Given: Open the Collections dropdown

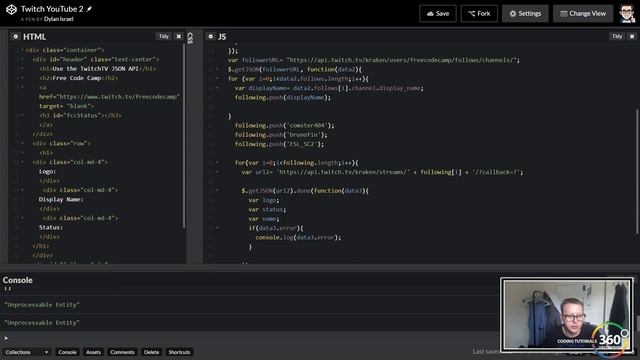Looking at the screenshot, I should tap(26, 352).
